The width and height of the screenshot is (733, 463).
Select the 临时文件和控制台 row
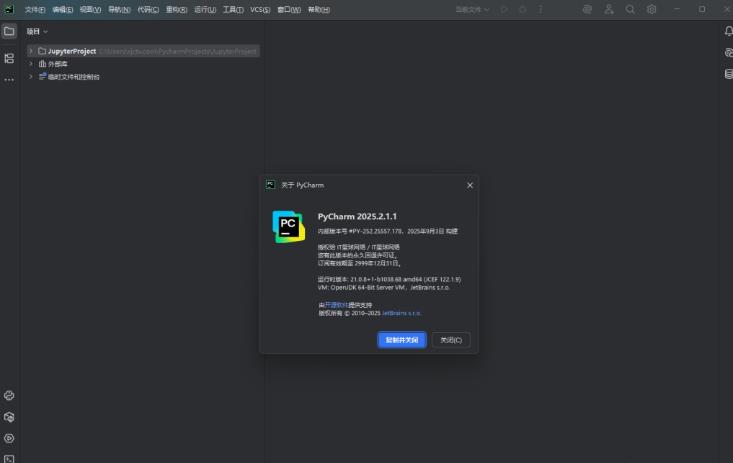[143, 77]
